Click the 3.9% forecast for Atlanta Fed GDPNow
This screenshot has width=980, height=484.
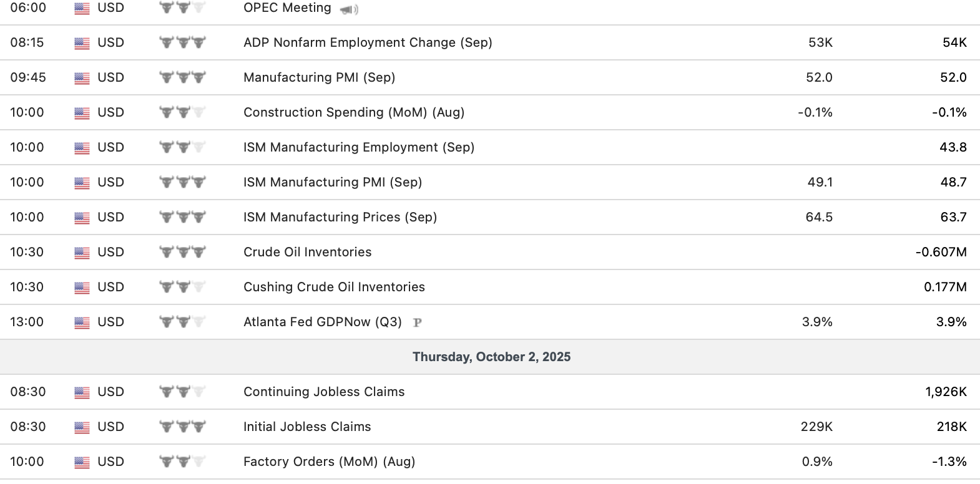[x=817, y=322]
